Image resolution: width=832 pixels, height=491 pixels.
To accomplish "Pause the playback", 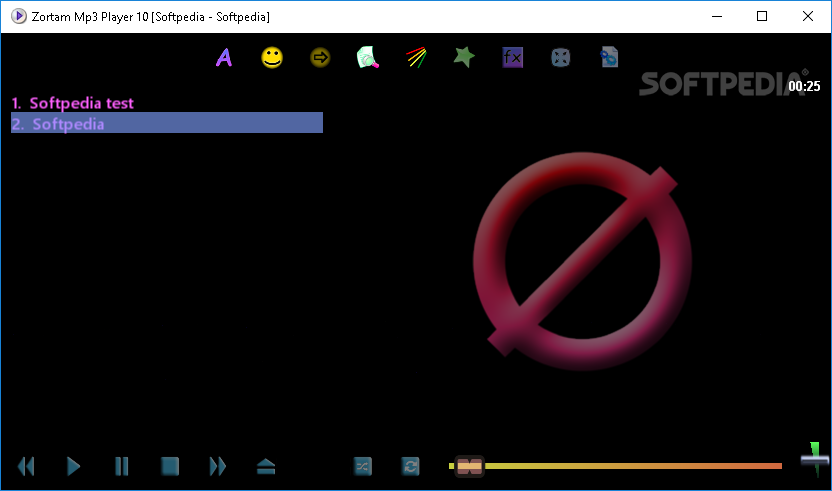I will pyautogui.click(x=122, y=467).
